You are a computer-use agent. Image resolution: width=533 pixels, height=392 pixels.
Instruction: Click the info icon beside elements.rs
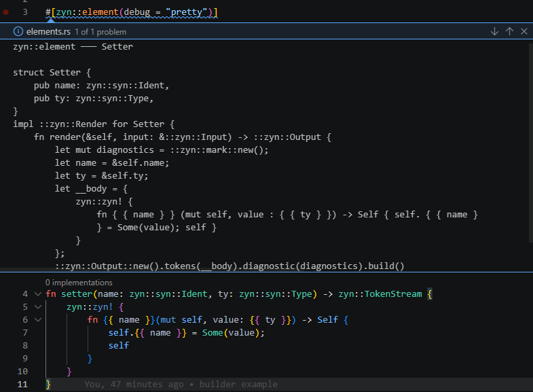pyautogui.click(x=18, y=31)
